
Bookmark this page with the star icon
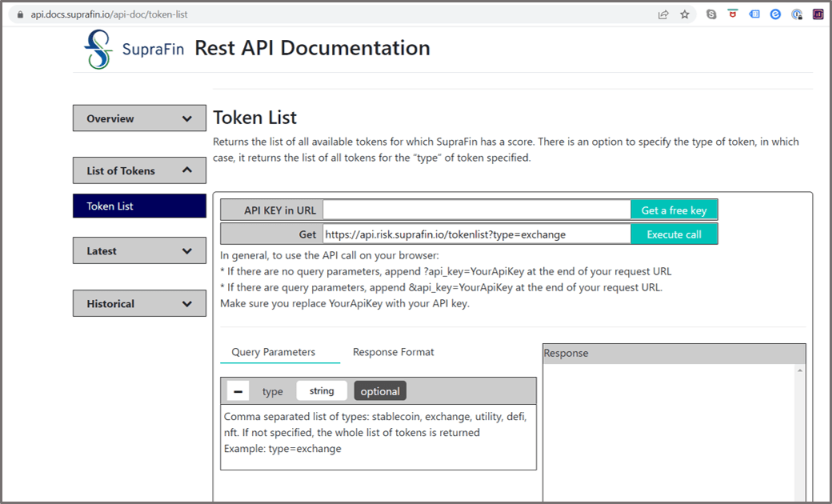(685, 14)
